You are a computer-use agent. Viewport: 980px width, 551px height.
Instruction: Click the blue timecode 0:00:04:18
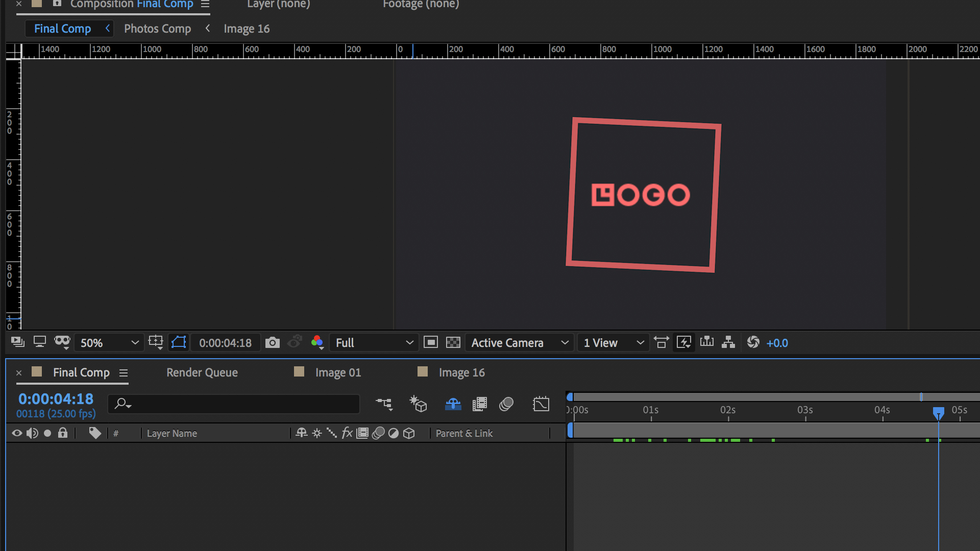(56, 399)
